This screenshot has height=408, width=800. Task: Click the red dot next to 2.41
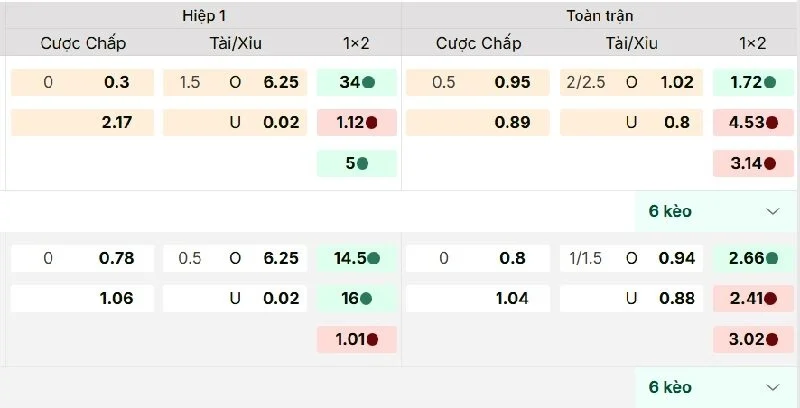point(770,298)
